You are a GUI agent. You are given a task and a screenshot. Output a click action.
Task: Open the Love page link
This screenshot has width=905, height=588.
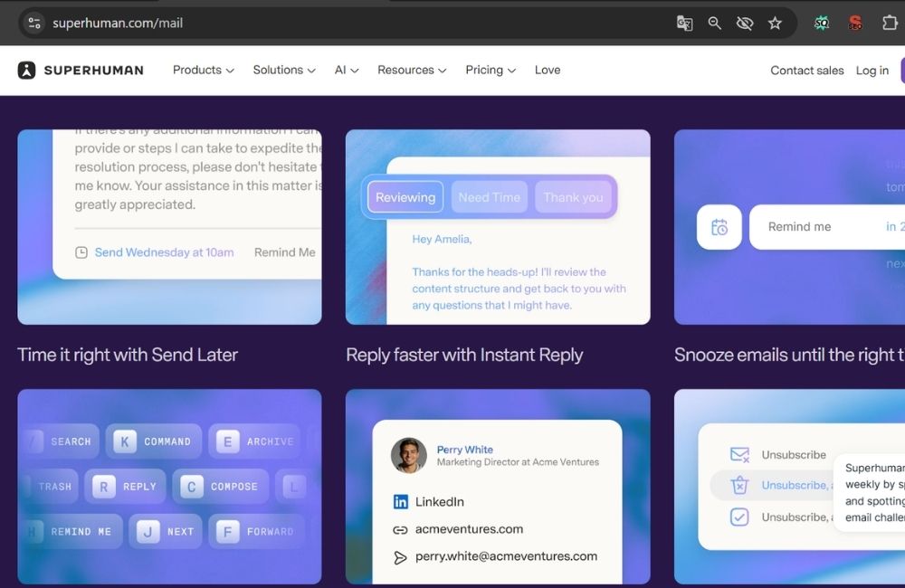coord(548,70)
